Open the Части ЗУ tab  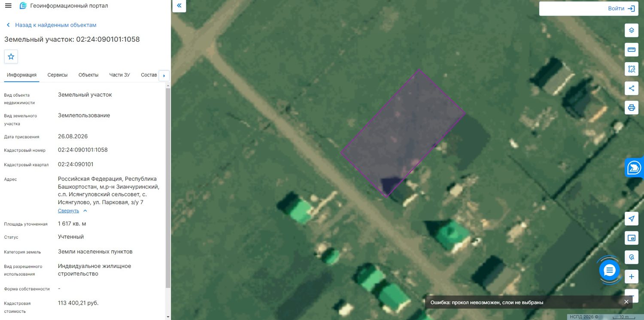pos(120,75)
